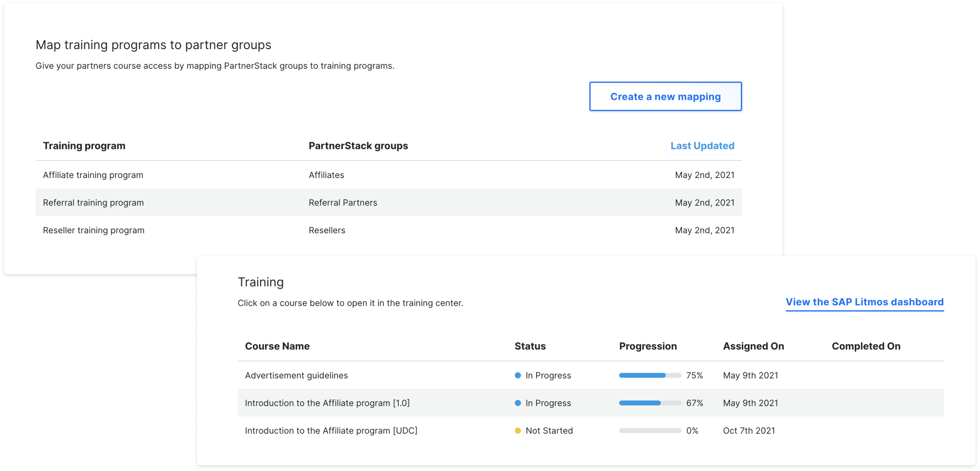Viewport: 980px width, 471px height.
Task: Select the Affiliate training program row
Action: pos(93,175)
